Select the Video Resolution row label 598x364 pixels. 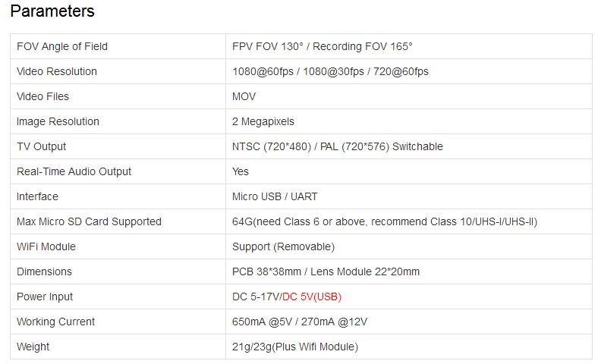tap(57, 71)
